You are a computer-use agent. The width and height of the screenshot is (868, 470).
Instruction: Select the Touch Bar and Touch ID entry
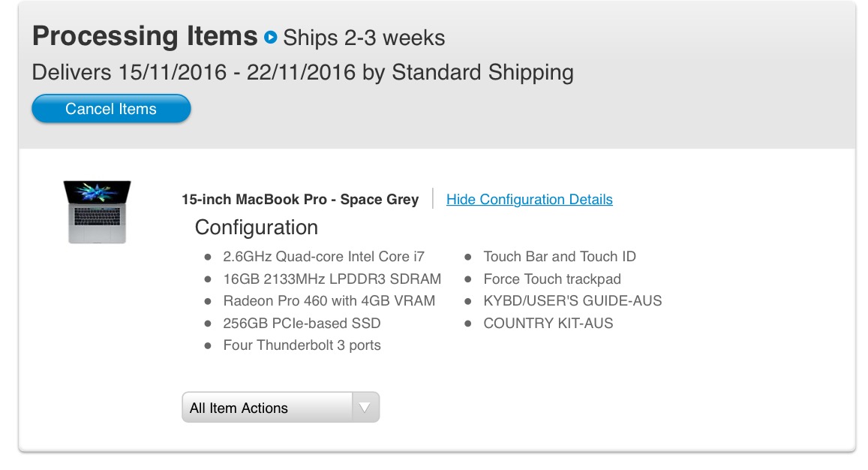(560, 257)
